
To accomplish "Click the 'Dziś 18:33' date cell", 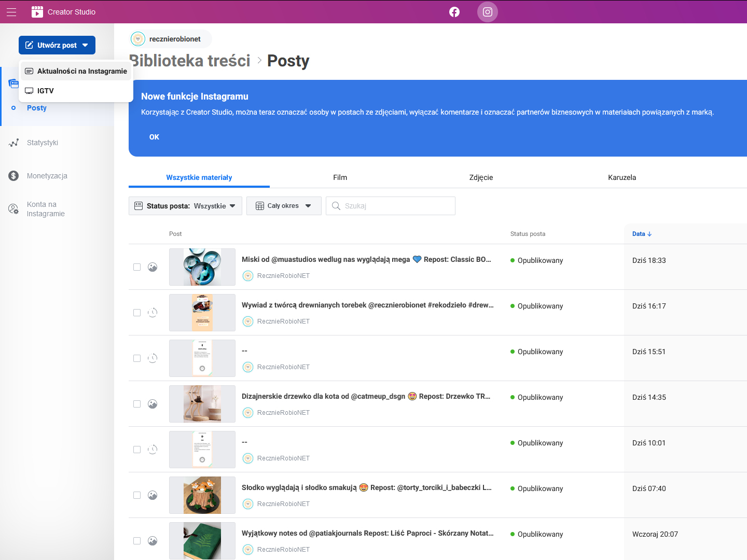I will tap(649, 260).
